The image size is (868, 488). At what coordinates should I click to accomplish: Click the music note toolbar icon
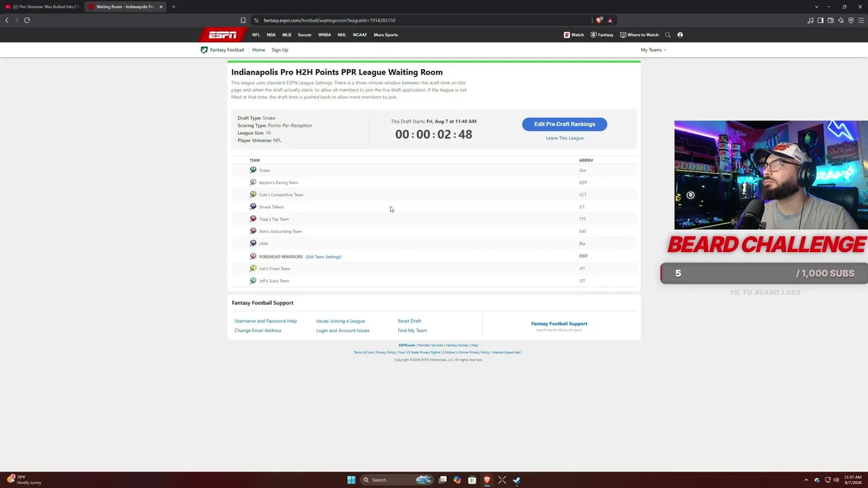(x=810, y=20)
